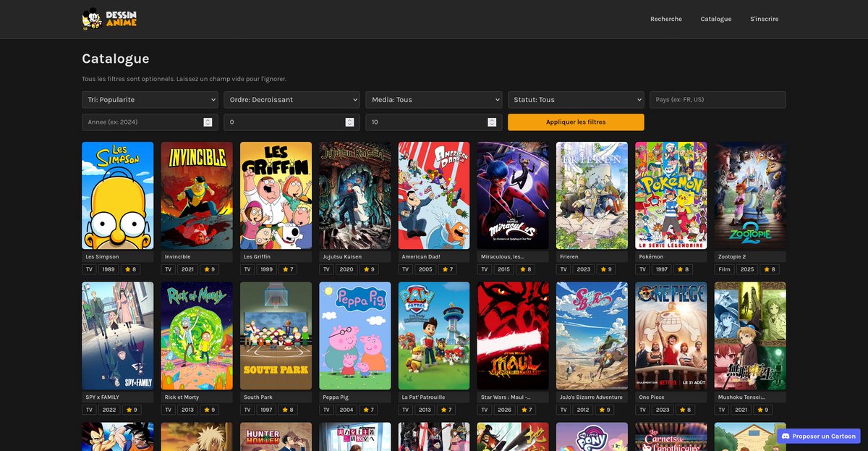This screenshot has height=451, width=868.
Task: Click the Catalogue page heading
Action: (x=116, y=59)
